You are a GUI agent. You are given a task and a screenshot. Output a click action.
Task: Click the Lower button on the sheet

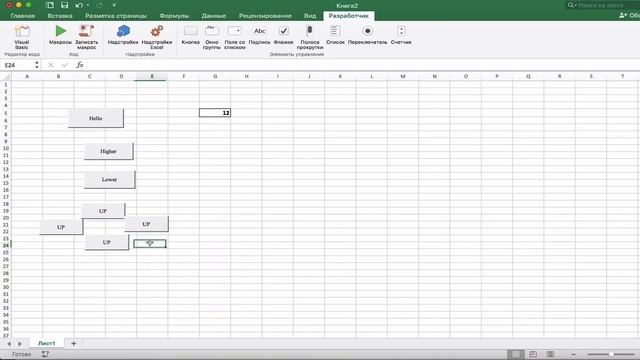(109, 180)
